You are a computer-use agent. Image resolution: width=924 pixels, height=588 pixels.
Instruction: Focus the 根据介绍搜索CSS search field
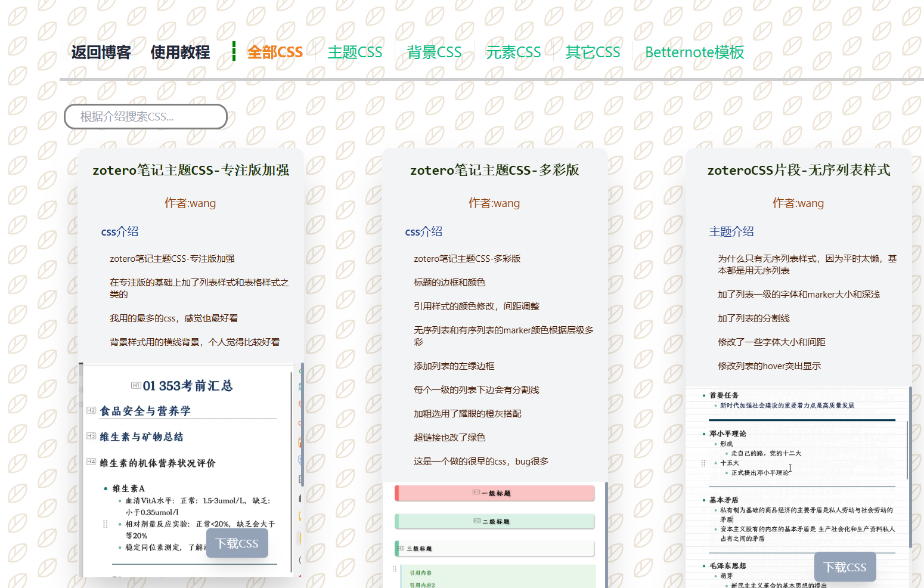145,116
